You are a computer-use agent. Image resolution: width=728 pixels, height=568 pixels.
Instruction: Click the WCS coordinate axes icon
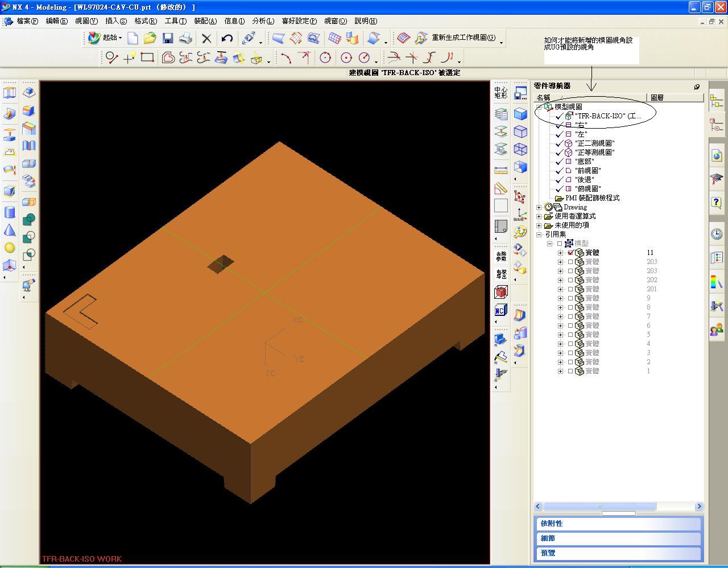(x=520, y=214)
